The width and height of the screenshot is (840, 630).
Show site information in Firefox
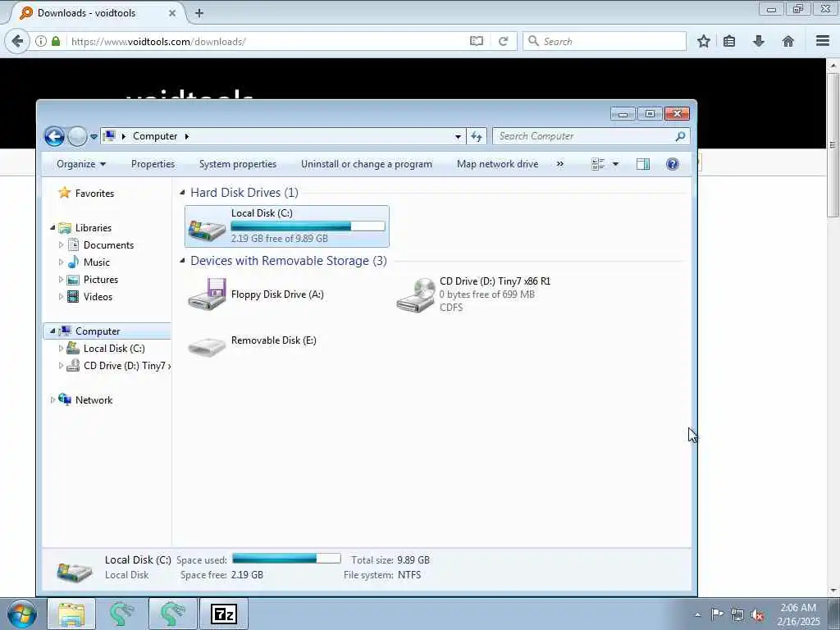[41, 41]
